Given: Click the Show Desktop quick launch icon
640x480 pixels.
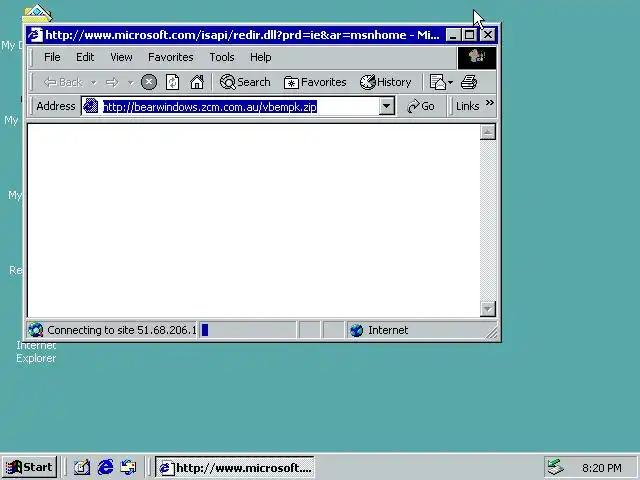Looking at the screenshot, I should [x=82, y=467].
